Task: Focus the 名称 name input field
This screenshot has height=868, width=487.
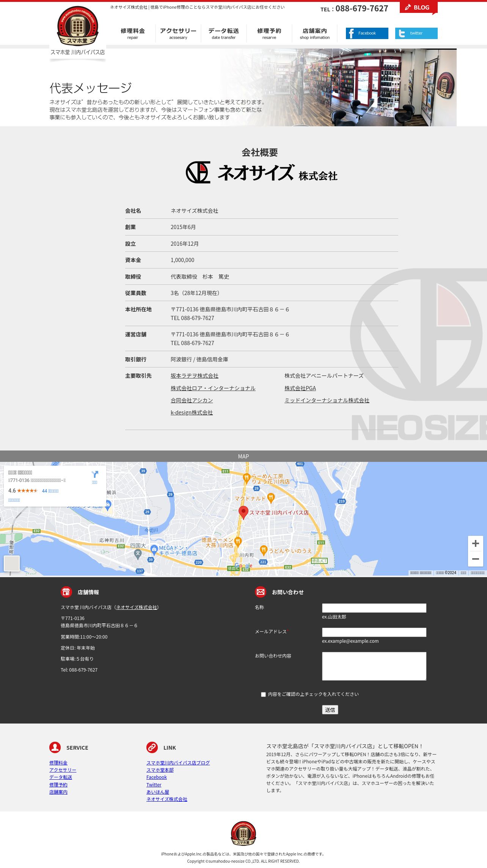Action: click(x=374, y=608)
